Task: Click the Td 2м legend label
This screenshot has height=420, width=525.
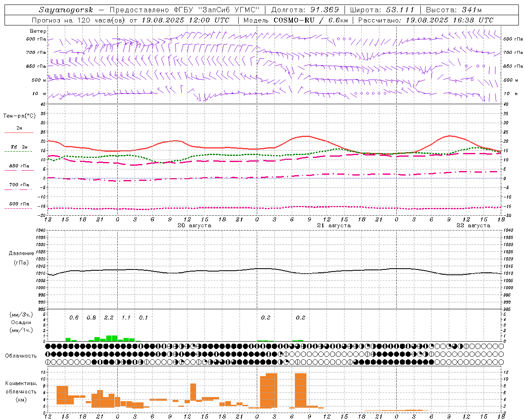Action: tap(19, 147)
